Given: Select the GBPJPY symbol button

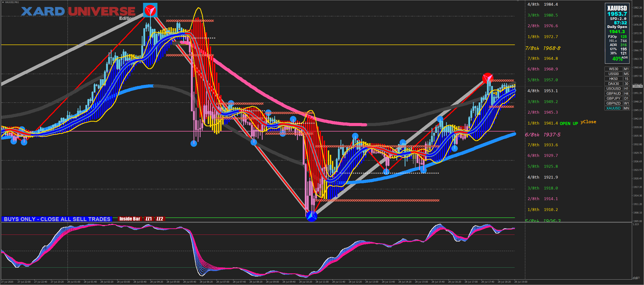Looking at the screenshot, I should point(613,98).
